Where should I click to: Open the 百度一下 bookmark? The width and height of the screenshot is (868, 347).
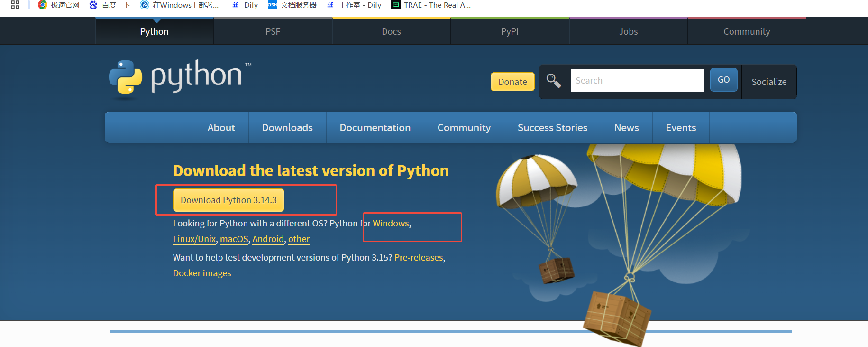110,5
